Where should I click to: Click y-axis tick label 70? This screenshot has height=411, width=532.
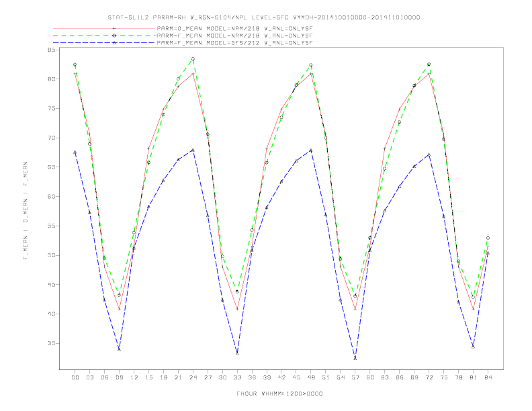pos(51,138)
